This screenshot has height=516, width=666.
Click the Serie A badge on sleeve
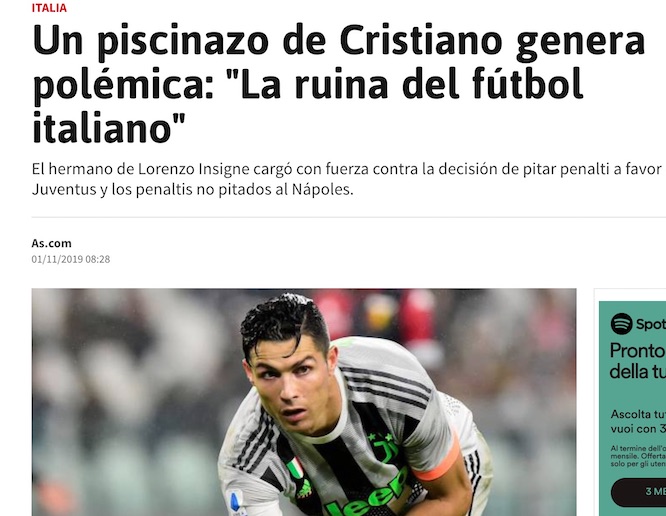pos(235,504)
